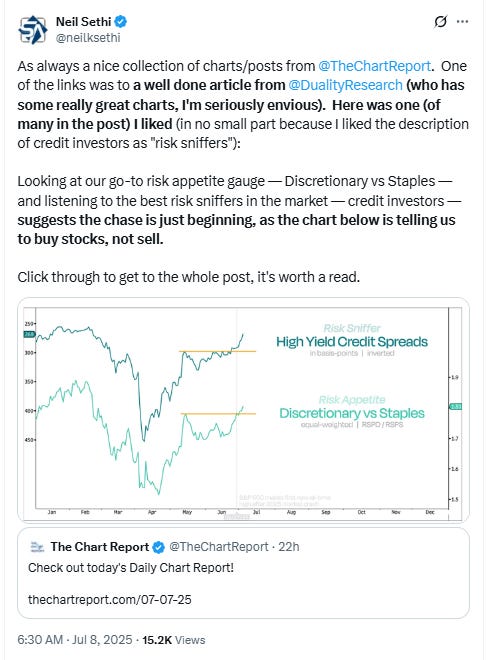Click the @TheChartReport handle in quoted post
Screen dimensions: 491x660
[219, 547]
